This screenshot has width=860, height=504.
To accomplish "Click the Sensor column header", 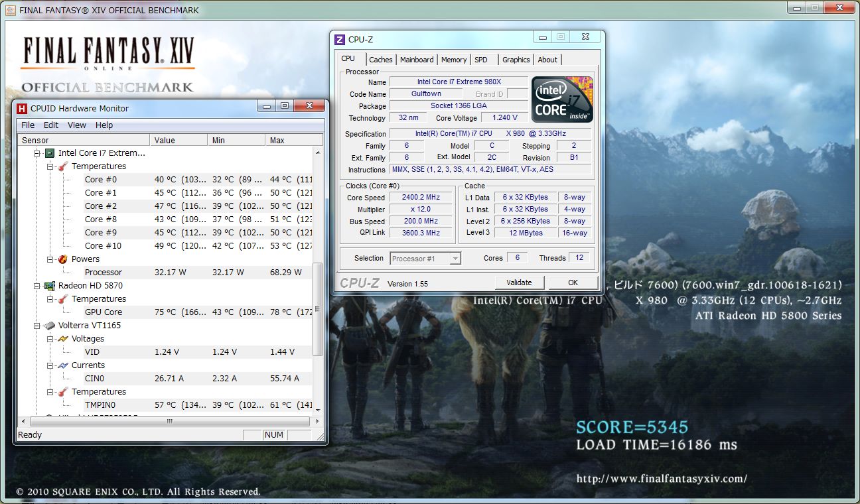I will coord(84,140).
